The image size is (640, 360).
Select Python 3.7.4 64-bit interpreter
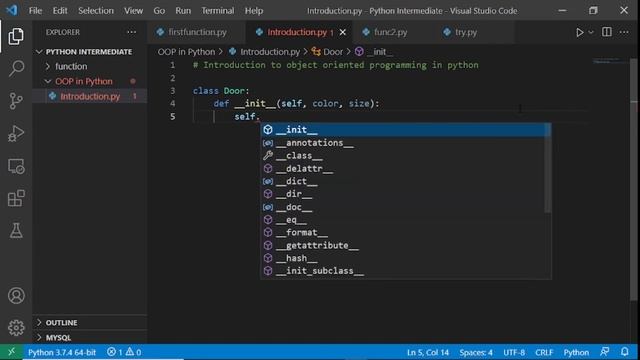[62, 352]
